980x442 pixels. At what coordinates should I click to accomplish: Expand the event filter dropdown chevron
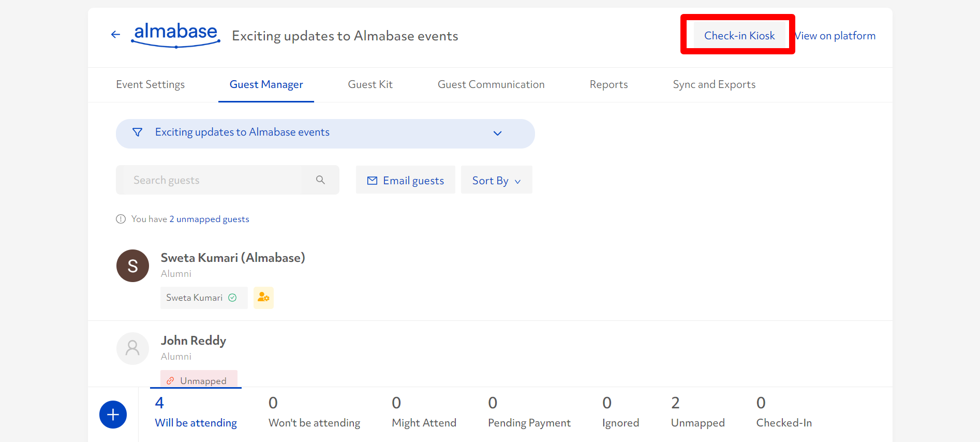[497, 133]
